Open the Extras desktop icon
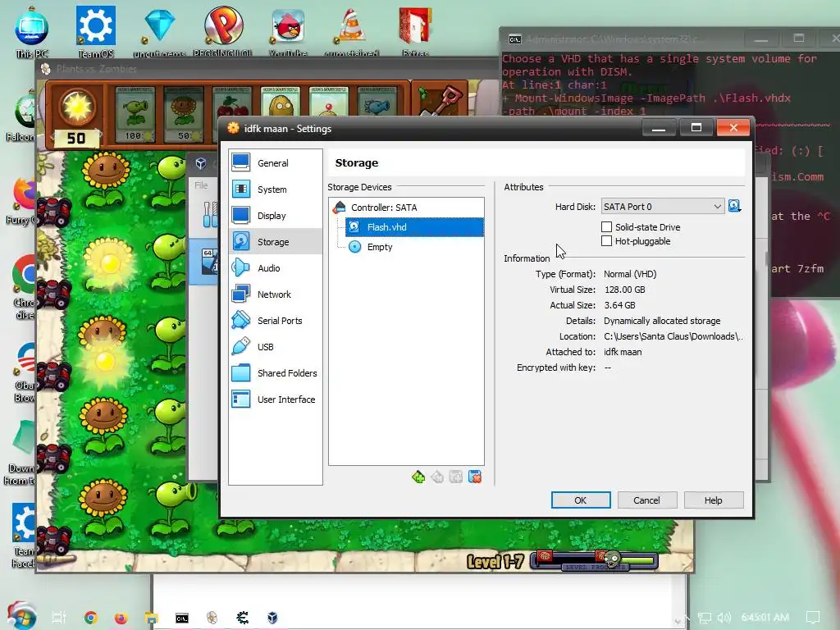The image size is (840, 630). pyautogui.click(x=415, y=32)
